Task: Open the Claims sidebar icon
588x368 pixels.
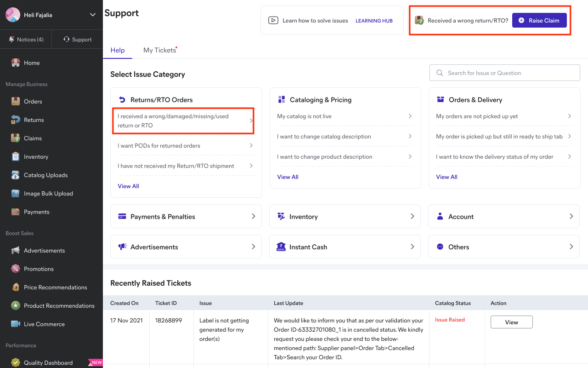Action: pos(16,138)
